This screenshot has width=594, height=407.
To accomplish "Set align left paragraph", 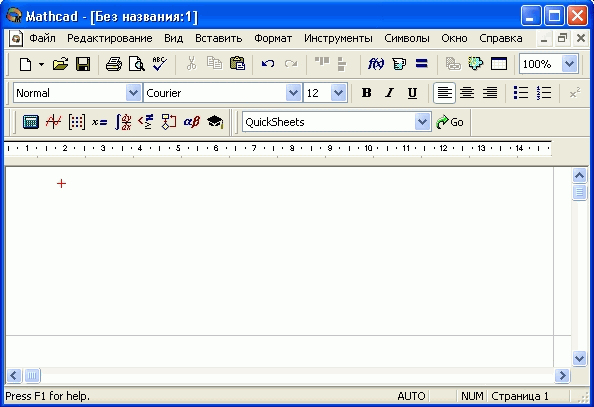I will click(444, 93).
